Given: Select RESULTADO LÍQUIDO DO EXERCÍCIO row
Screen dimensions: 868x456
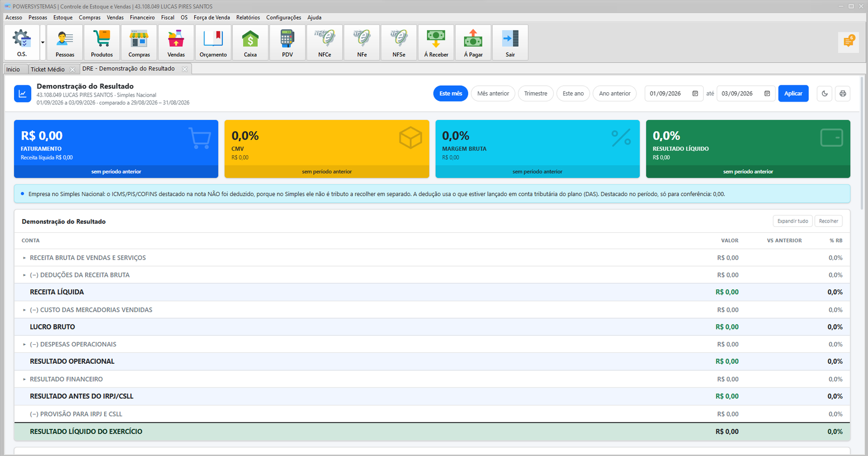Looking at the screenshot, I should tap(432, 432).
